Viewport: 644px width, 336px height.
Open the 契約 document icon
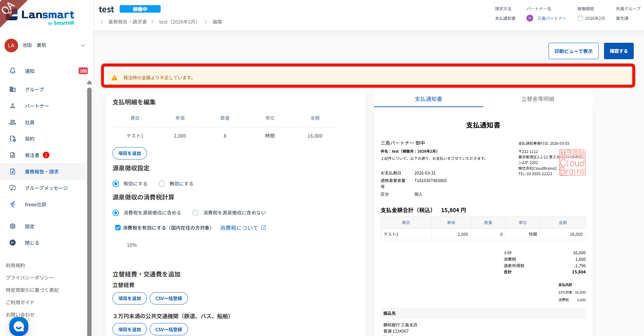pos(13,139)
